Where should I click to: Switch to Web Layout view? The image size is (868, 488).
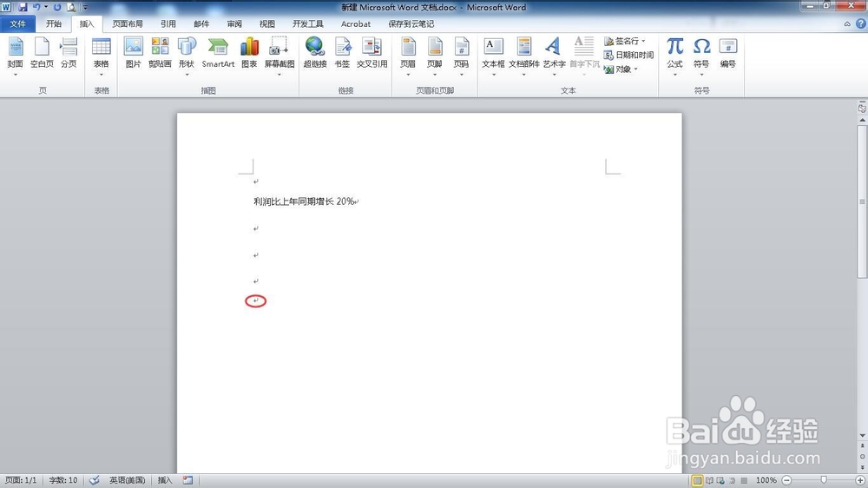tap(720, 480)
